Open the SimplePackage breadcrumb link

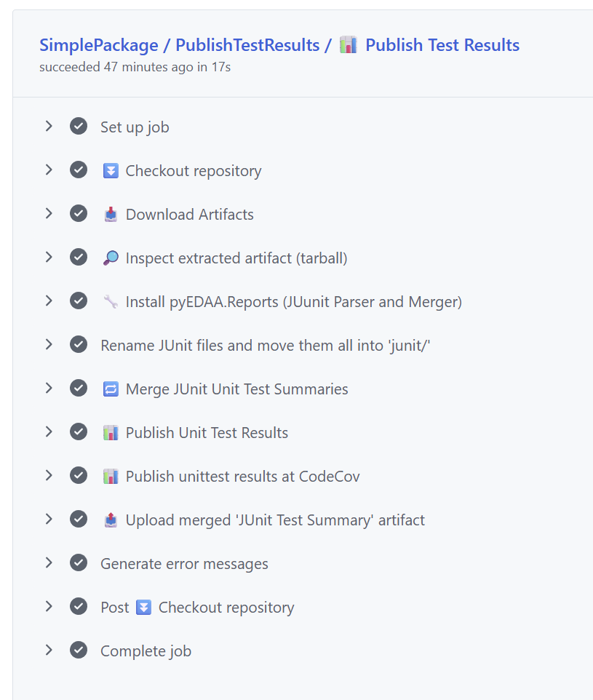pos(98,45)
